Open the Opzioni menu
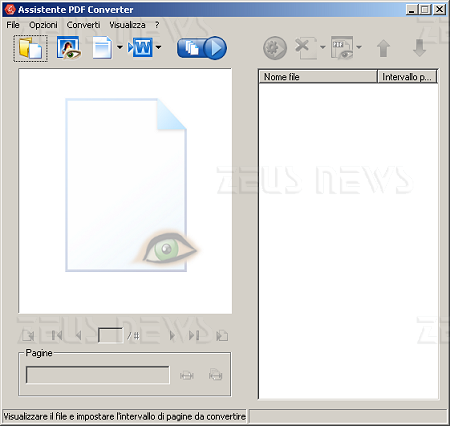 tap(43, 25)
